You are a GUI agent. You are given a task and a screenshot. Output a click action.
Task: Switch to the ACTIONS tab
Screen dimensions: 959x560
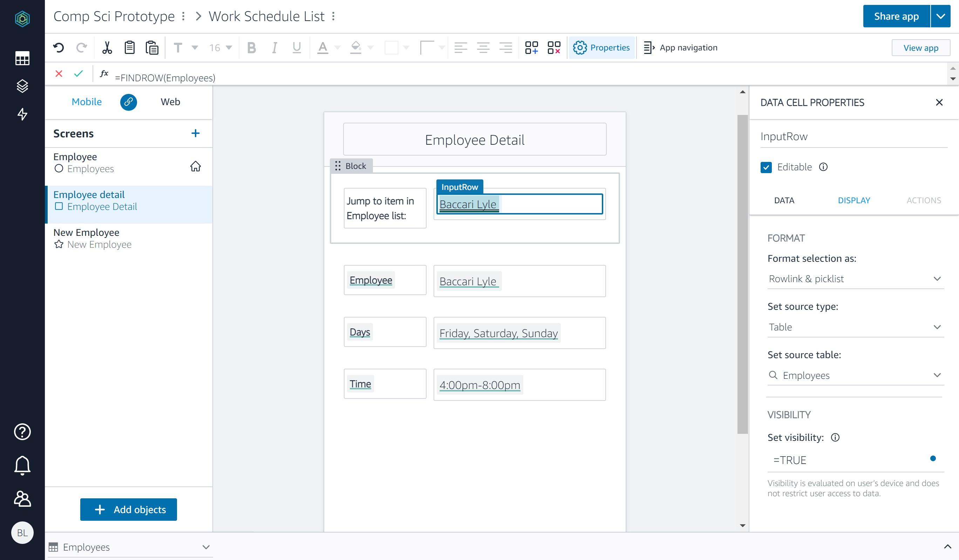[x=924, y=199]
